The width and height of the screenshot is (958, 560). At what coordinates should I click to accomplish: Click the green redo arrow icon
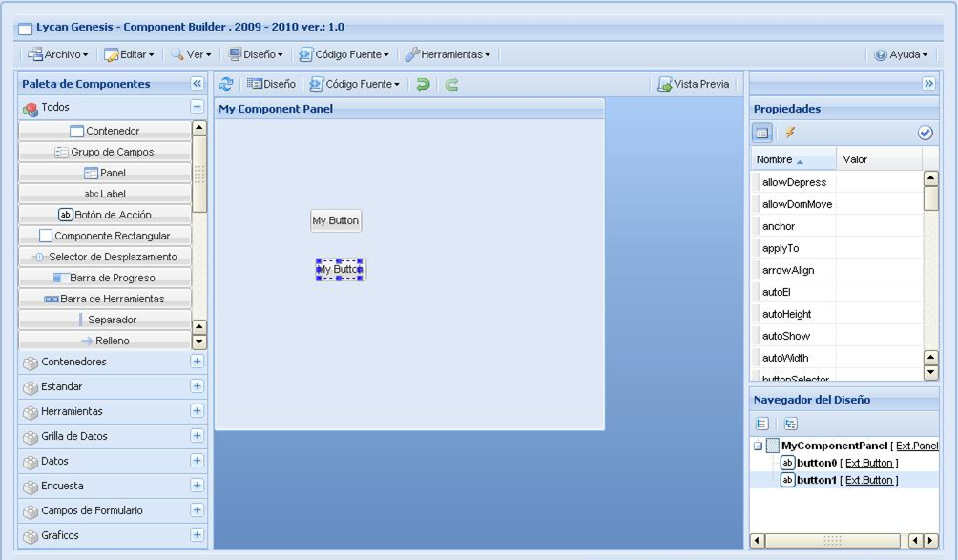451,84
